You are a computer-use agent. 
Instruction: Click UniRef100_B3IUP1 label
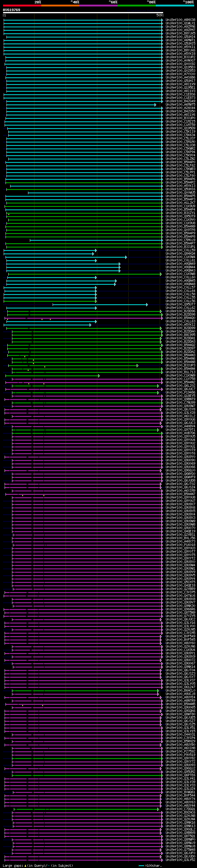coord(180,247)
